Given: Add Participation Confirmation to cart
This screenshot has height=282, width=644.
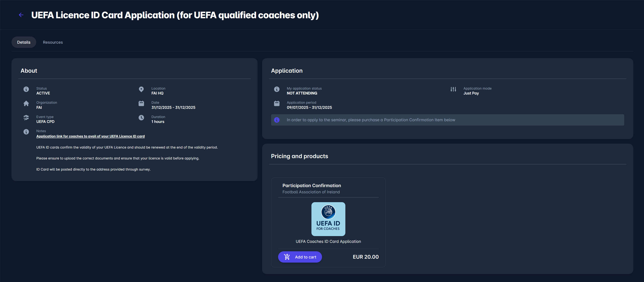Looking at the screenshot, I should (x=300, y=257).
